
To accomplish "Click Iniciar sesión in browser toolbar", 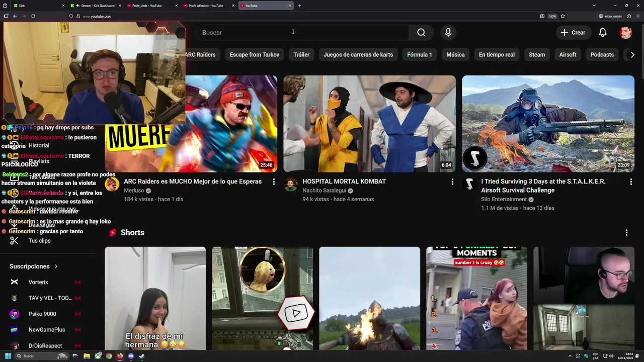I will (610, 16).
